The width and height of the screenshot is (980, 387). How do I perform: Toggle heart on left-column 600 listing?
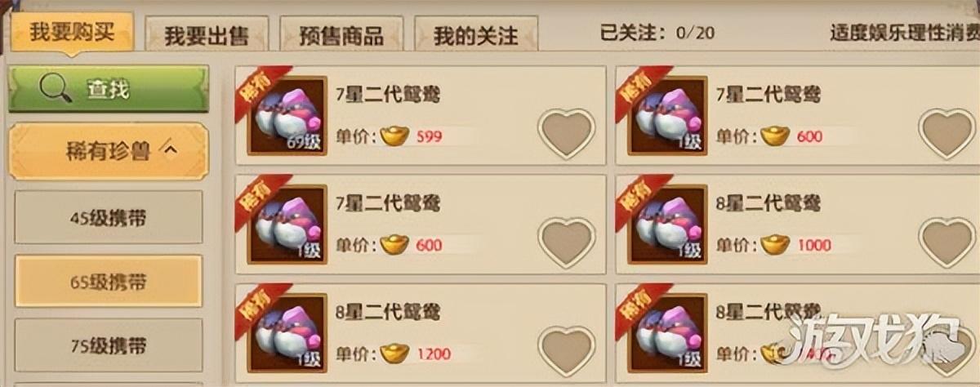pos(567,242)
